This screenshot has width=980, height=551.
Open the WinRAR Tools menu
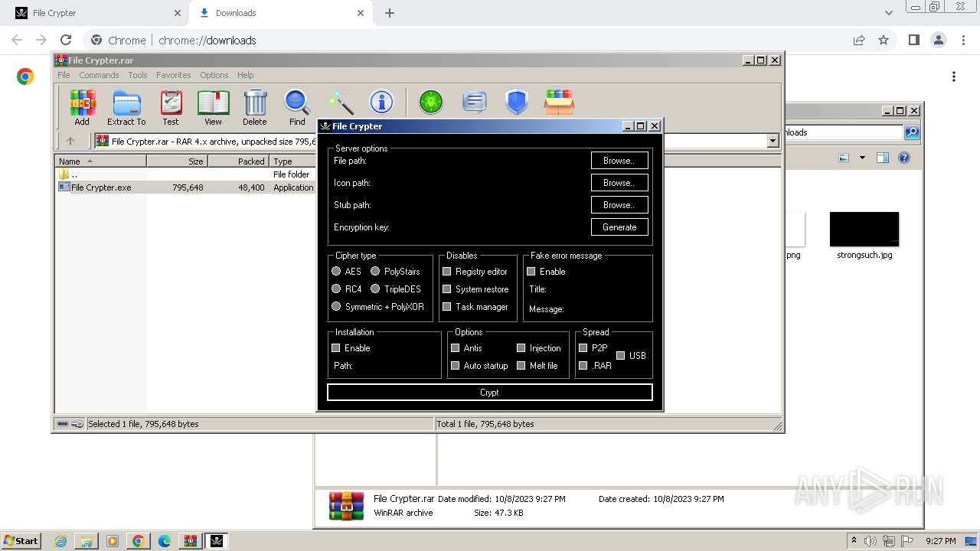[x=138, y=75]
